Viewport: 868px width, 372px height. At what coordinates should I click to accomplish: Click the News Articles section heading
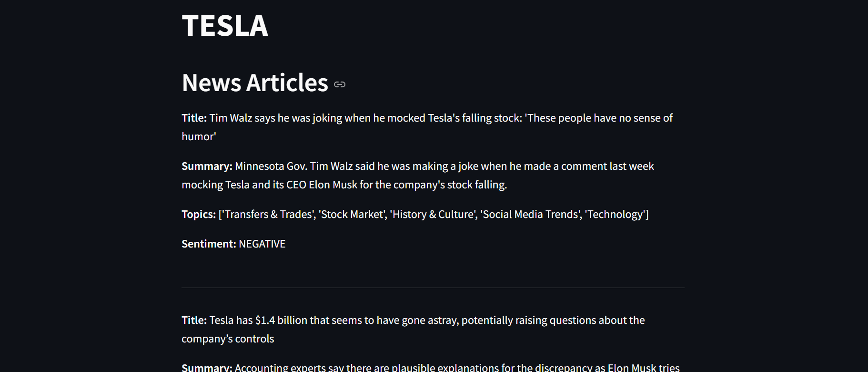pyautogui.click(x=255, y=83)
